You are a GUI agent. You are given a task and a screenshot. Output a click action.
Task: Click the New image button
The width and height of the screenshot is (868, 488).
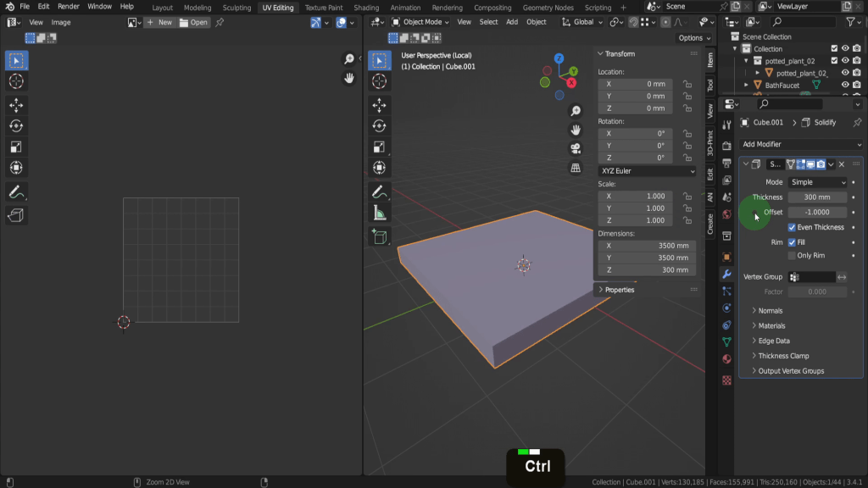159,23
